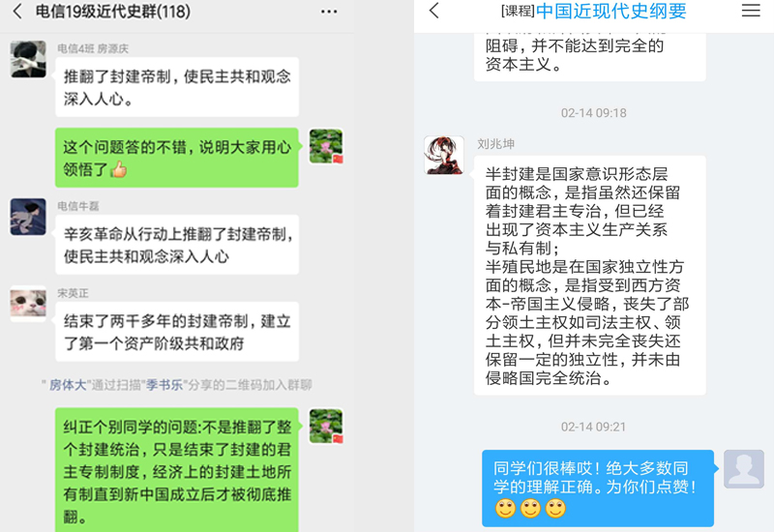Tap 房源庆's profile avatar
This screenshot has width=774, height=532.
click(x=28, y=59)
